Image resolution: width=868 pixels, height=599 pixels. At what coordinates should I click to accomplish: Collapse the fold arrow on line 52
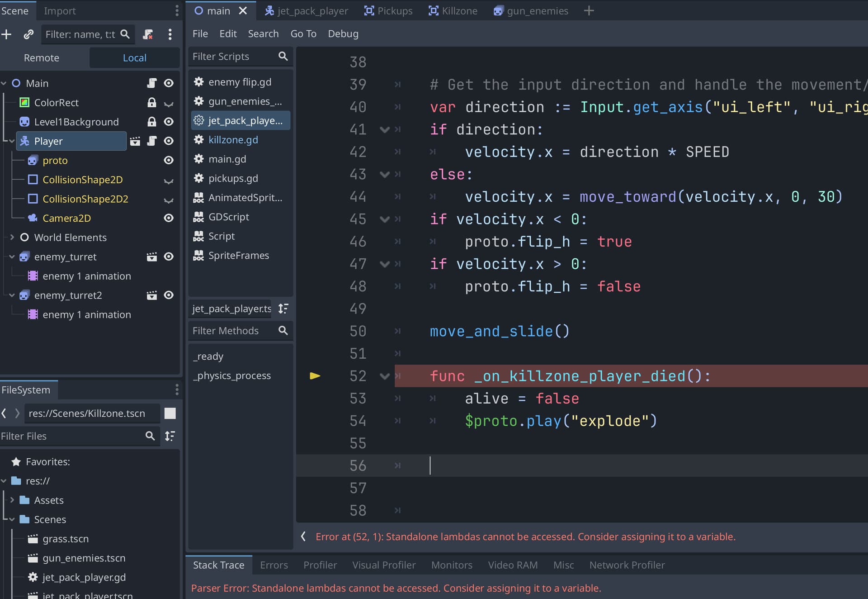(385, 376)
